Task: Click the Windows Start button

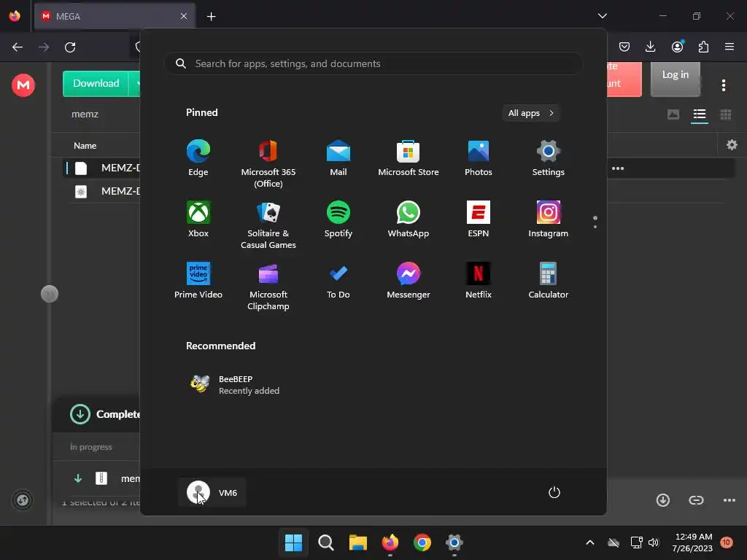Action: point(293,542)
